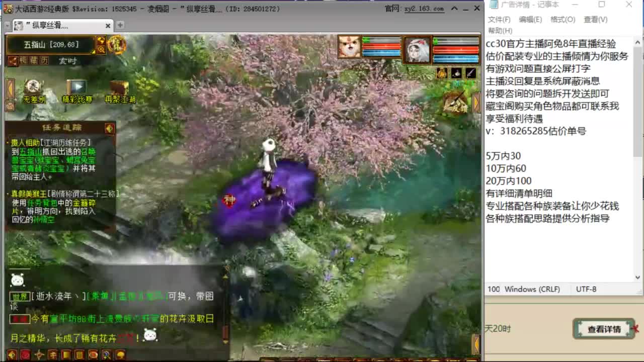The height and width of the screenshot is (362, 644).
Task: Open Notepad 帮助(H) menu
Action: pyautogui.click(x=500, y=31)
